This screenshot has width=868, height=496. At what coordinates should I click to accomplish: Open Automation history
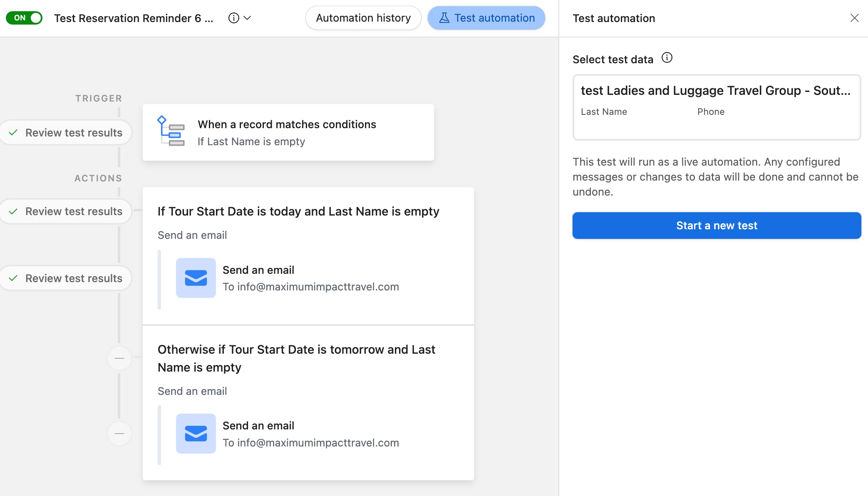click(363, 18)
